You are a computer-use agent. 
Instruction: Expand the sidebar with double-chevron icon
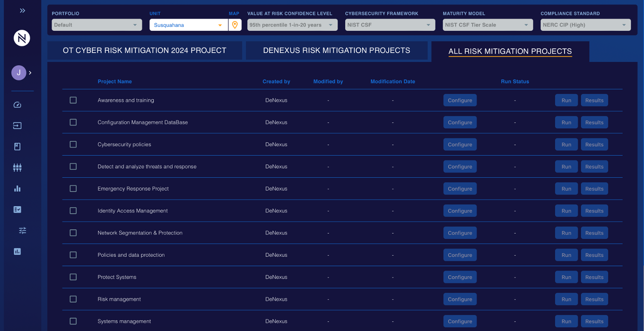[22, 10]
